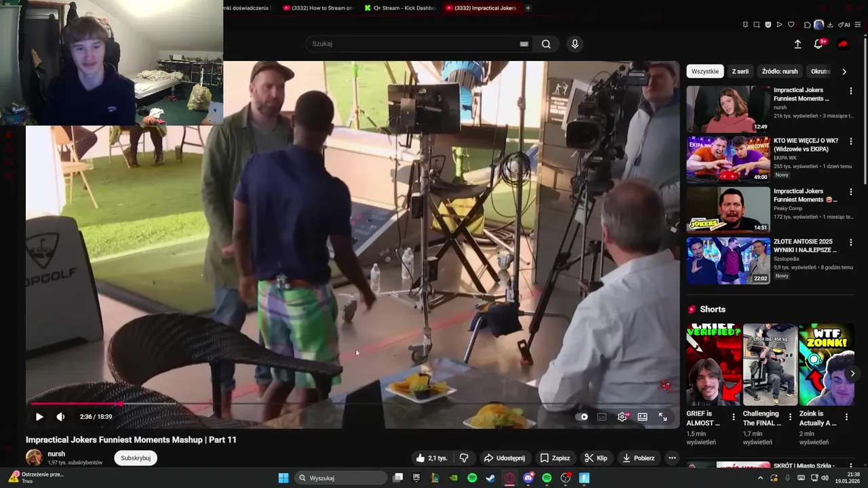Open browser downloads panel

(x=830, y=25)
